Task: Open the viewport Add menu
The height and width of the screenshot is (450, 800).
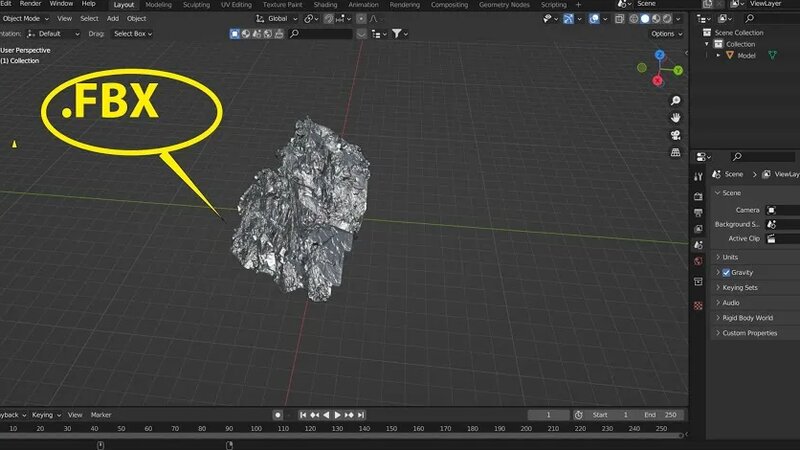Action: [x=113, y=18]
